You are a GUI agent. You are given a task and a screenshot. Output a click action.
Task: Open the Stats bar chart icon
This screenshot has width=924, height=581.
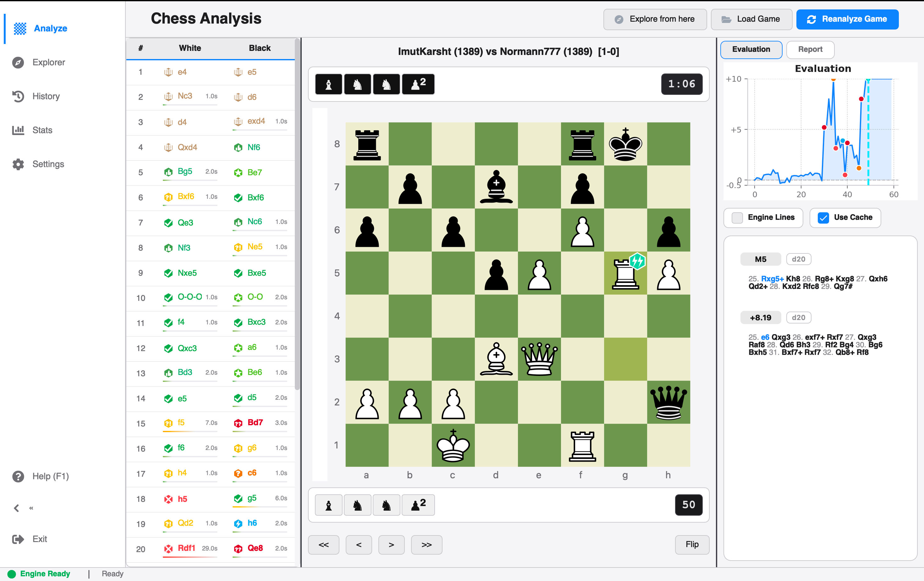click(x=18, y=130)
